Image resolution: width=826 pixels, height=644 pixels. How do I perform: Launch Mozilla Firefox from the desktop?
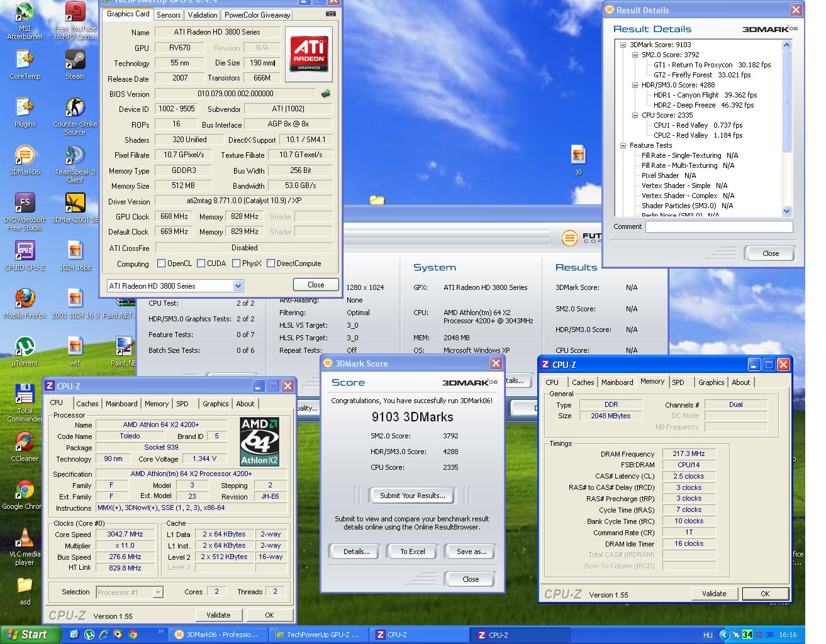point(25,304)
